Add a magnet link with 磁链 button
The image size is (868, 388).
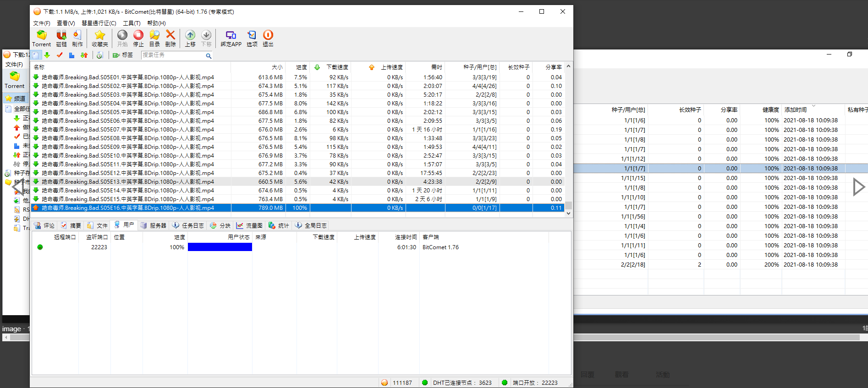61,38
